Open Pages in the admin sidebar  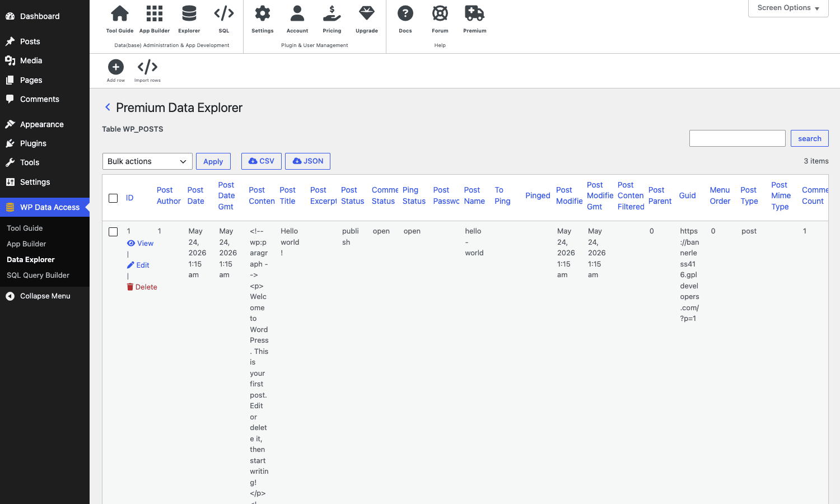point(45,80)
